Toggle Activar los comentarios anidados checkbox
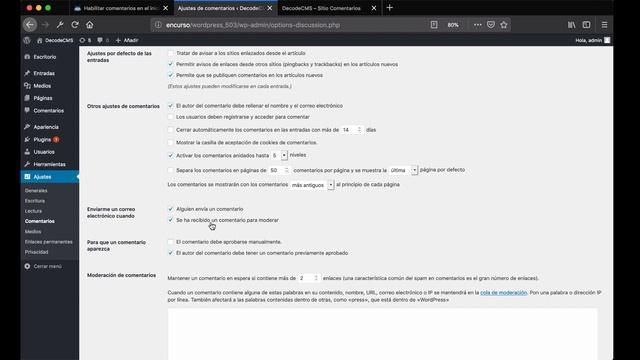 tap(171, 156)
